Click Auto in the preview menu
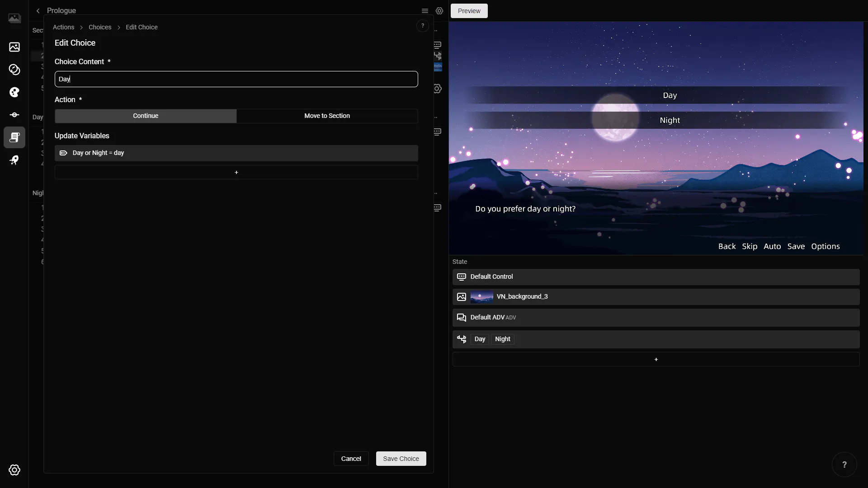The width and height of the screenshot is (868, 488). (x=772, y=246)
